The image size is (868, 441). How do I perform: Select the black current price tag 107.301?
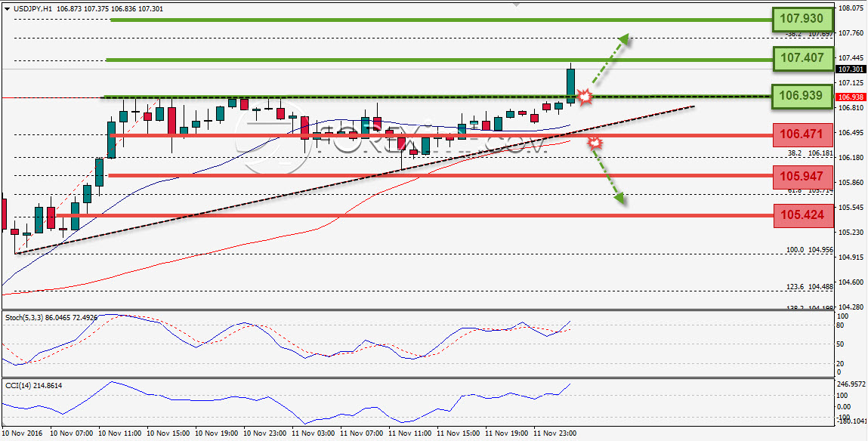point(850,69)
